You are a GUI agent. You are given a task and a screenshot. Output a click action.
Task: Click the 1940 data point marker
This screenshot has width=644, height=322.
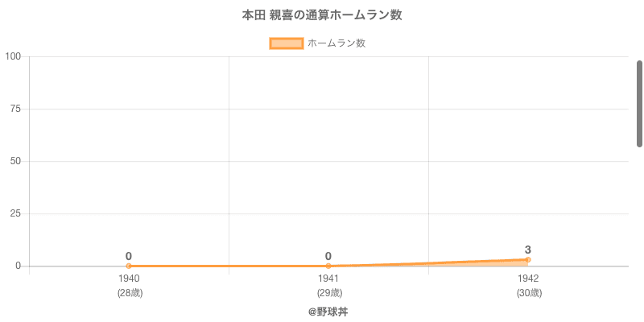click(129, 266)
